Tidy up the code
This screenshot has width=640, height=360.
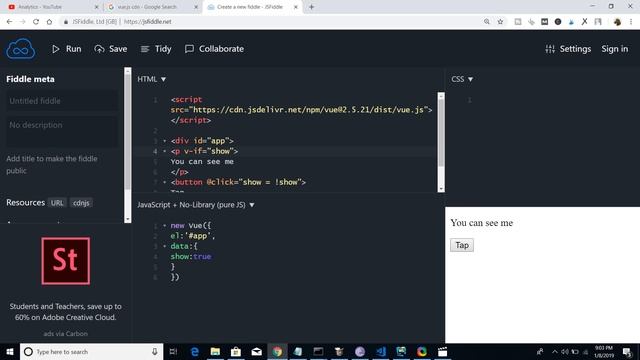[x=156, y=49]
